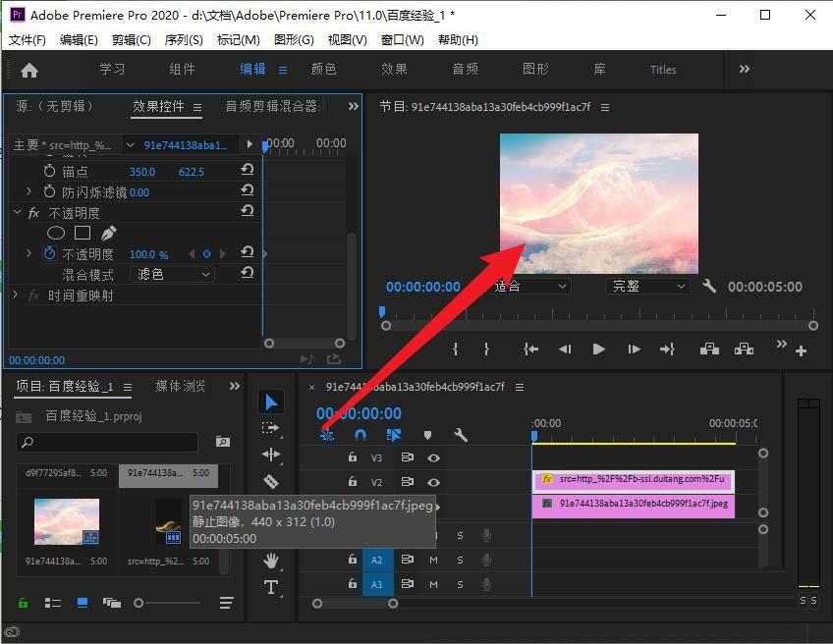Open timeline display settings wrench
The height and width of the screenshot is (644, 833).
tap(460, 435)
